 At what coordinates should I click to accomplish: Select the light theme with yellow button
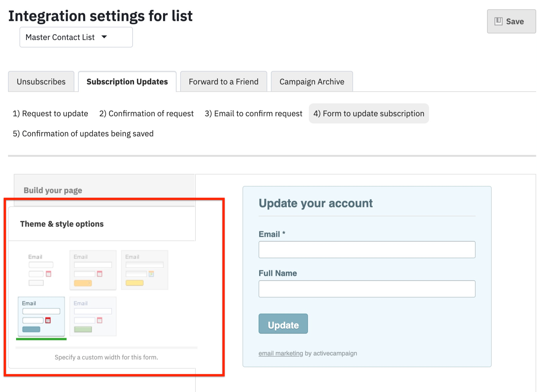(144, 270)
